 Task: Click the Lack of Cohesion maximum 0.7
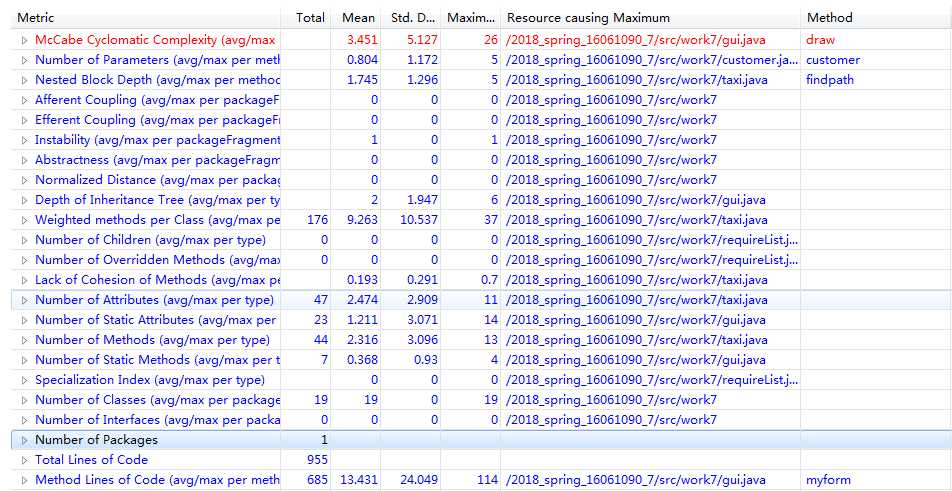click(x=489, y=280)
